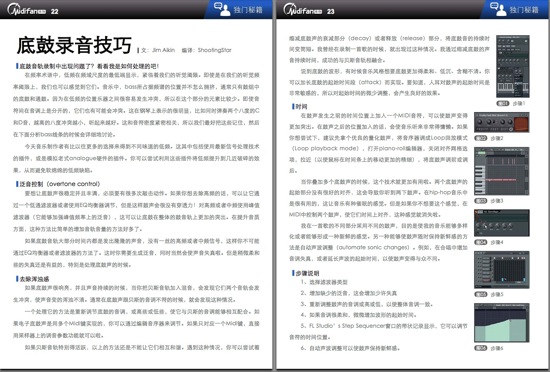Open the 步骤4 mixer knobs screenshot

coord(502,223)
